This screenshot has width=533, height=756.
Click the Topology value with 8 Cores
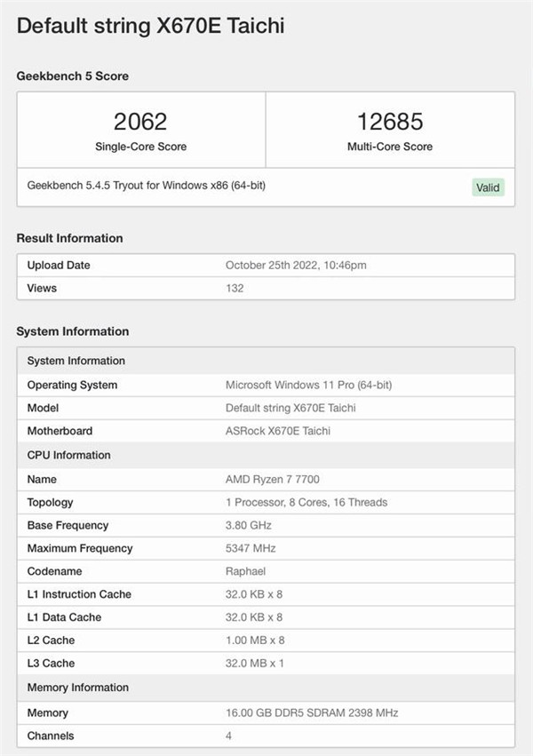tap(306, 503)
